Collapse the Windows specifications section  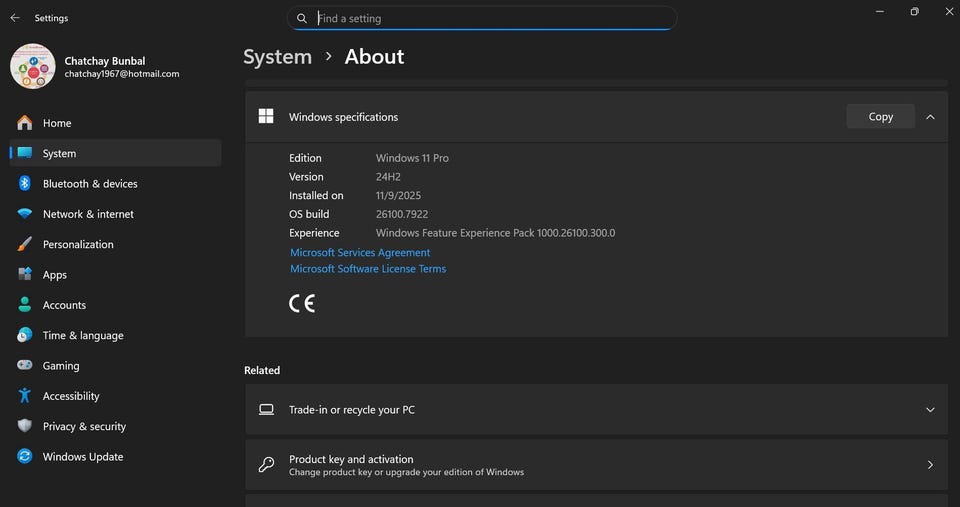[930, 117]
